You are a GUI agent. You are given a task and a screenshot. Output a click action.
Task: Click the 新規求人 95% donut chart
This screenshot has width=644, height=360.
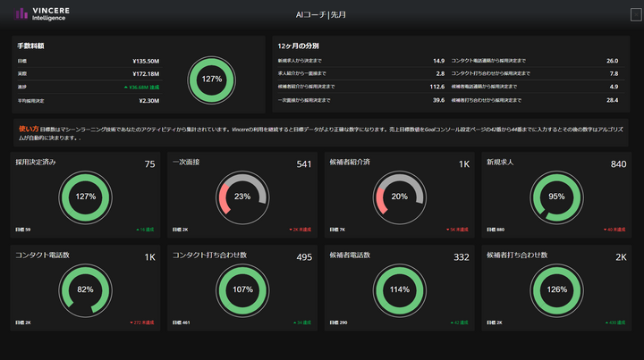click(x=556, y=196)
